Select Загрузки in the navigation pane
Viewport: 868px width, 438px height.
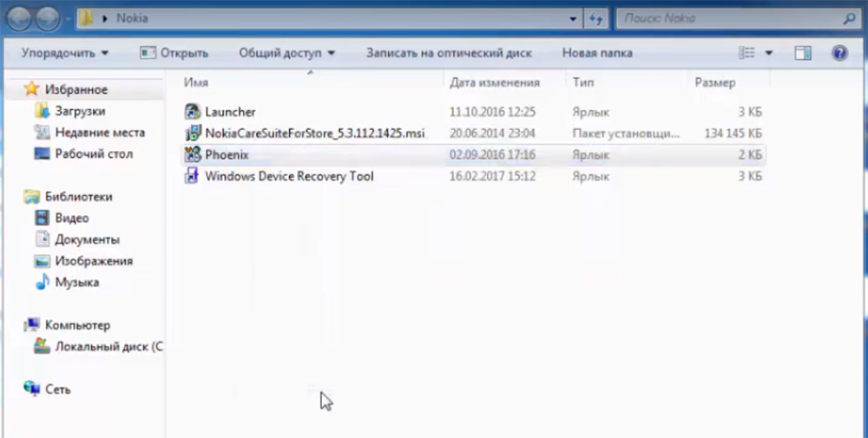point(80,111)
